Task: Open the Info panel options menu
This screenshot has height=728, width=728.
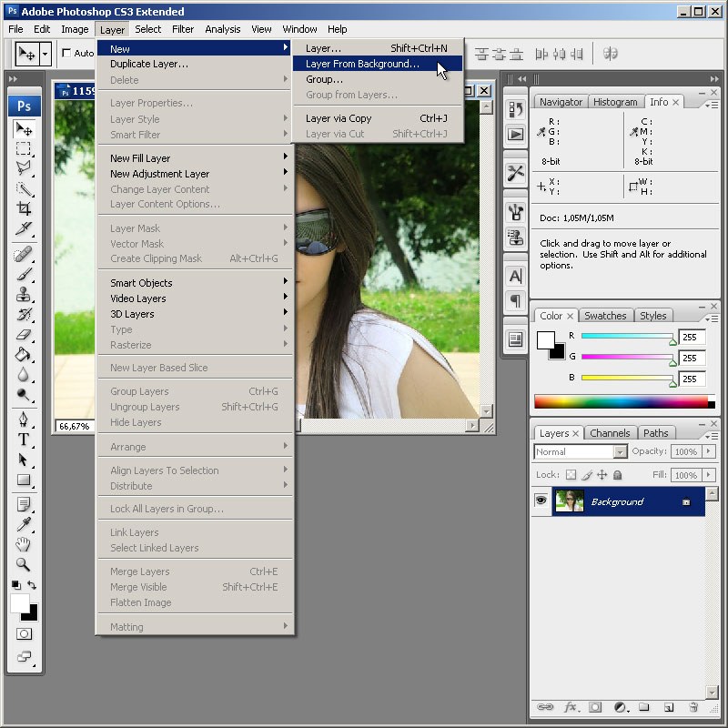Action: [712, 105]
